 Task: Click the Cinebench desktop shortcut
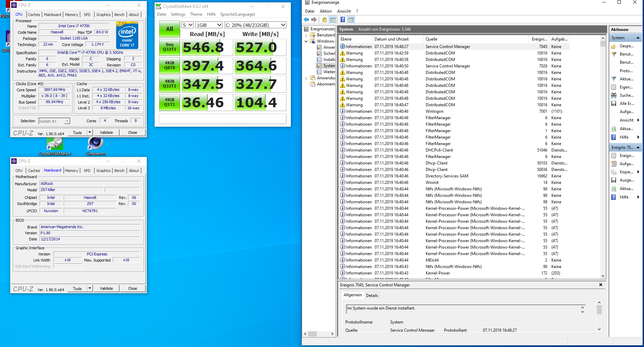[x=96, y=146]
